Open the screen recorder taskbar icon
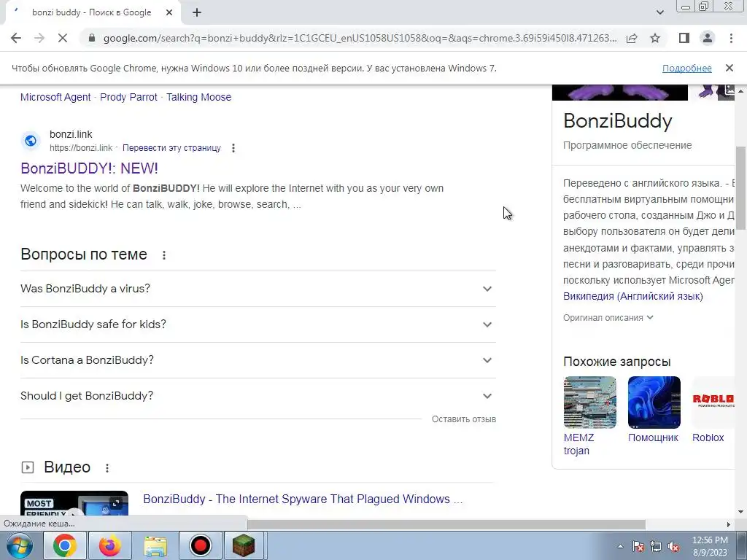Viewport: 747px width, 560px height. click(200, 545)
